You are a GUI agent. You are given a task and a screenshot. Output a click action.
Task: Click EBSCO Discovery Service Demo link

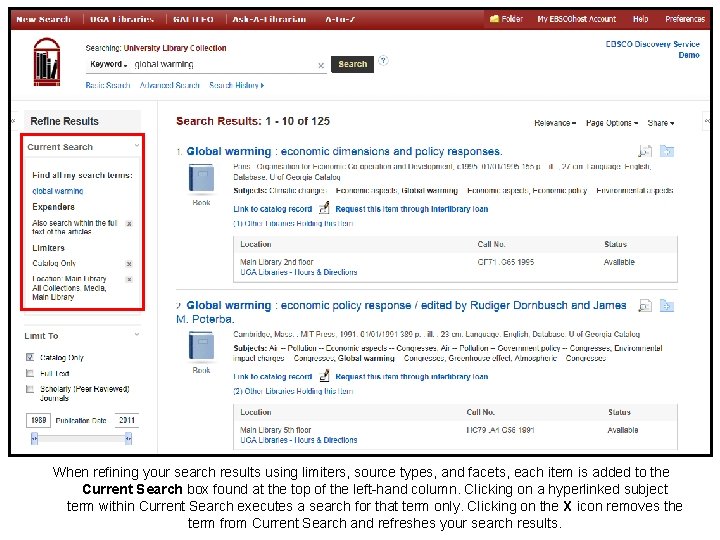[653, 49]
